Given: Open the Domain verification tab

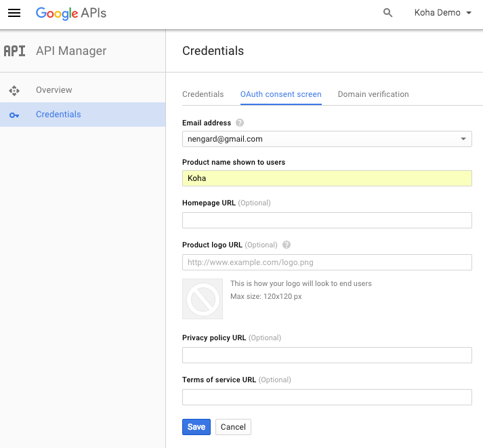Looking at the screenshot, I should tap(373, 94).
